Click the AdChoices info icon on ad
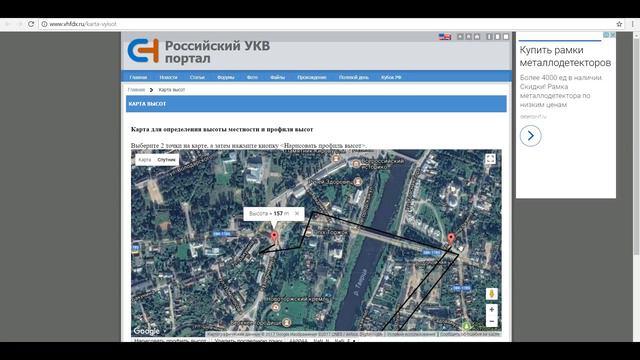This screenshot has height=360, width=640. [607, 36]
